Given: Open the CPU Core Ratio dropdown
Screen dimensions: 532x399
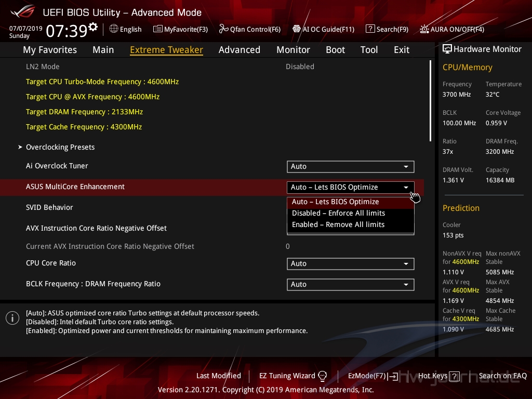Looking at the screenshot, I should 351,263.
